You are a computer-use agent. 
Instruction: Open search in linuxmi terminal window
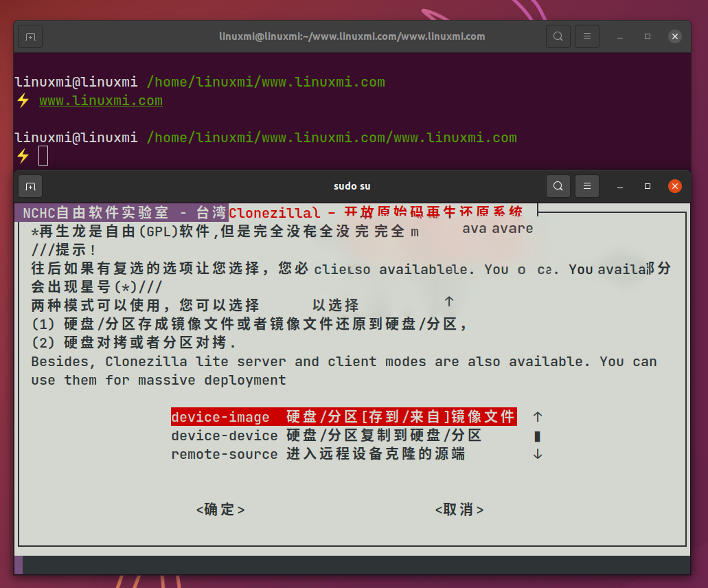558,36
